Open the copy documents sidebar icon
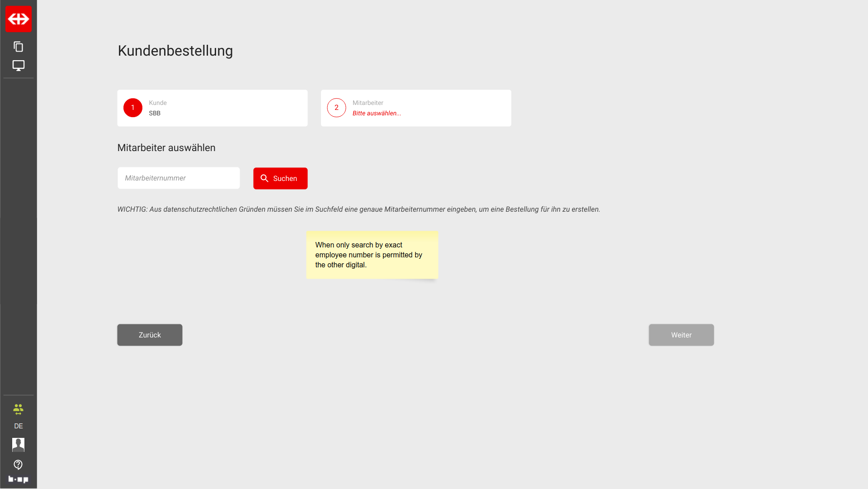Image resolution: width=868 pixels, height=489 pixels. pos(19,47)
